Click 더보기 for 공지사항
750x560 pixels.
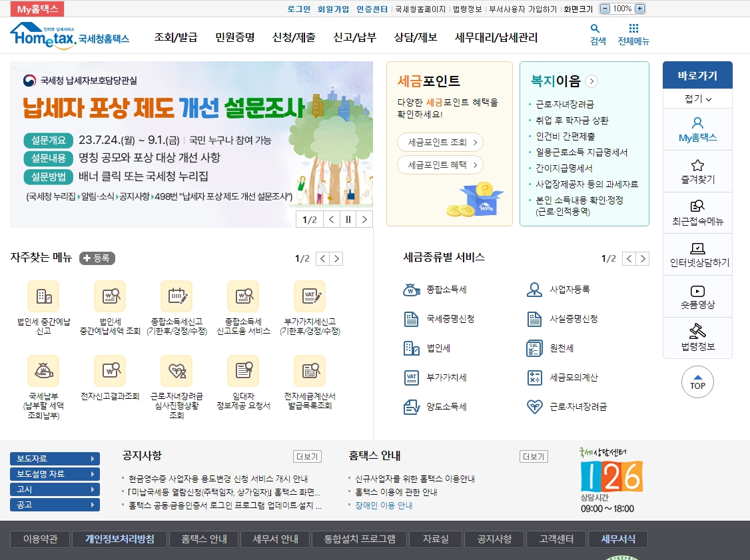click(x=307, y=457)
